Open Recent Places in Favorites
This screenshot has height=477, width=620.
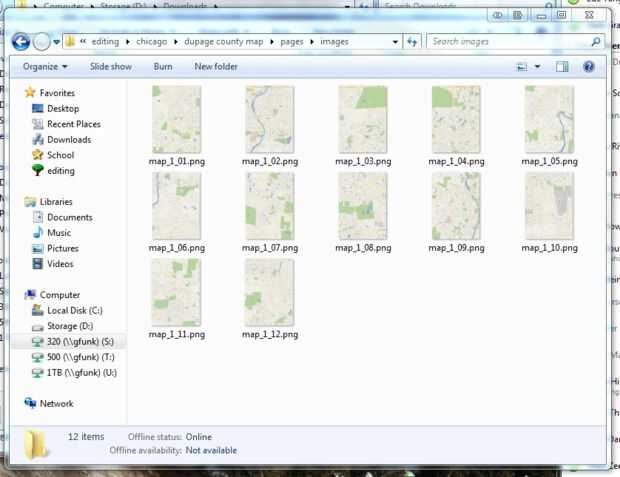(x=66, y=124)
